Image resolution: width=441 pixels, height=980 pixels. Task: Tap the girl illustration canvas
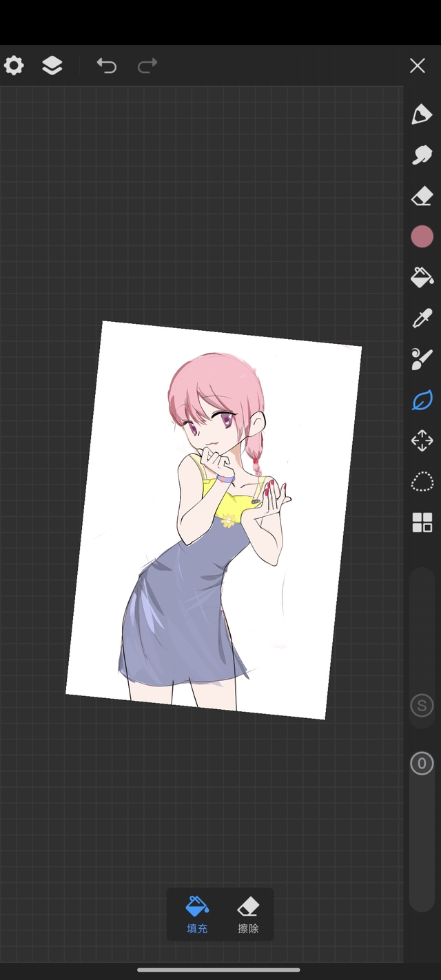click(x=214, y=520)
